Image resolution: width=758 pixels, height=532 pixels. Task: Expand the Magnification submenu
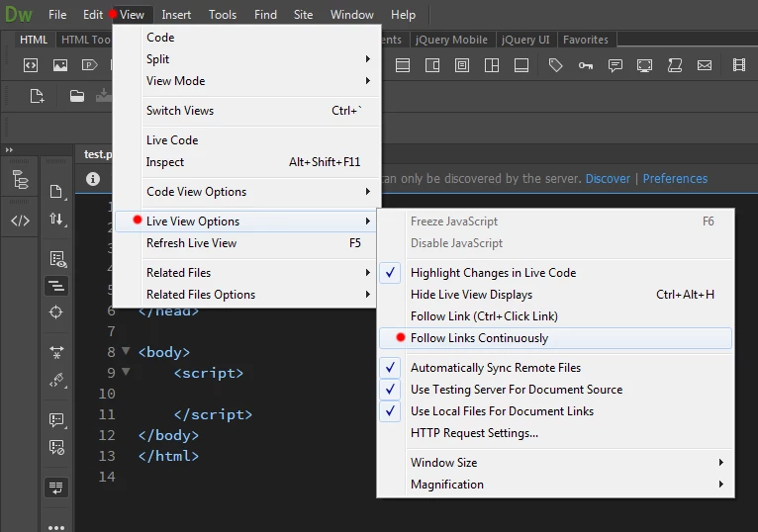point(555,485)
